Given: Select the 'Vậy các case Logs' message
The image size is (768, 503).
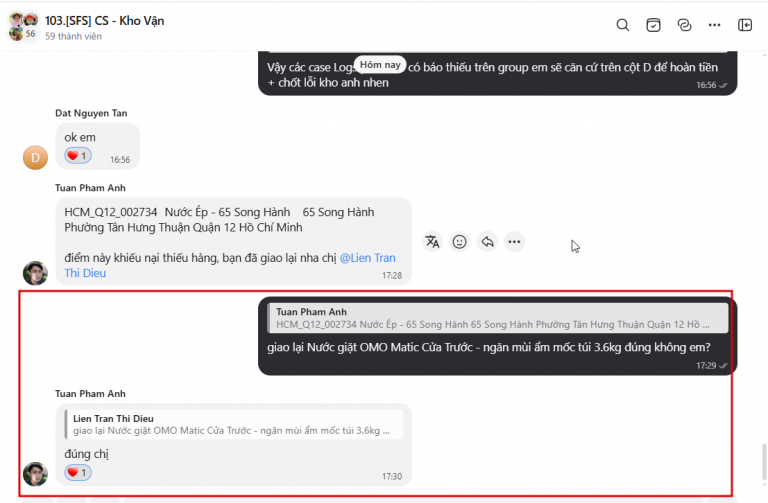Looking at the screenshot, I should [492, 75].
